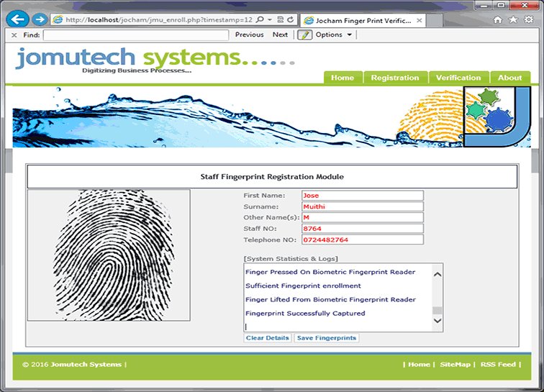Click 'Finger Lifted From Biometric Fingerprint Reader' log line
This screenshot has height=392, width=544.
pyautogui.click(x=330, y=299)
